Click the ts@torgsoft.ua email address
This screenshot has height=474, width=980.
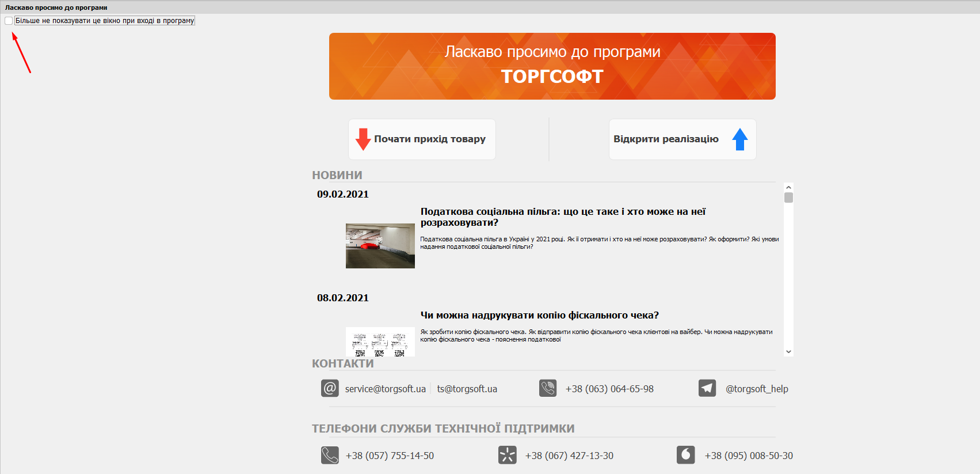(x=467, y=389)
